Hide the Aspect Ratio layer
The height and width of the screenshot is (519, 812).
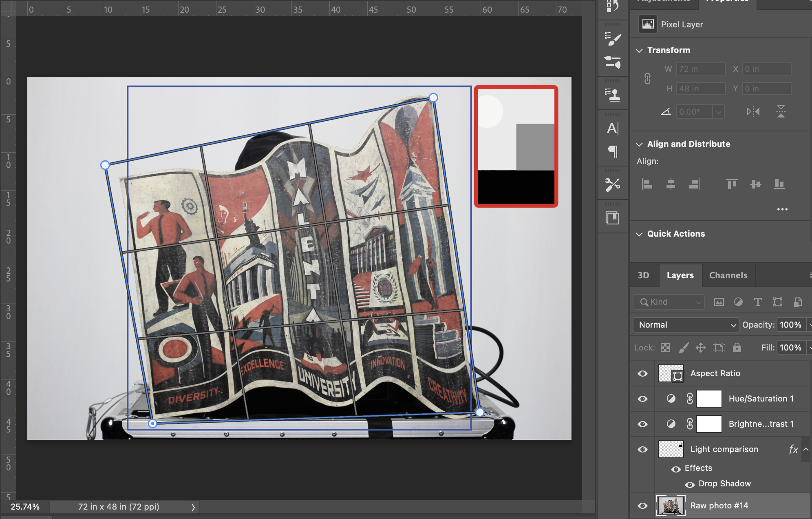pos(643,373)
